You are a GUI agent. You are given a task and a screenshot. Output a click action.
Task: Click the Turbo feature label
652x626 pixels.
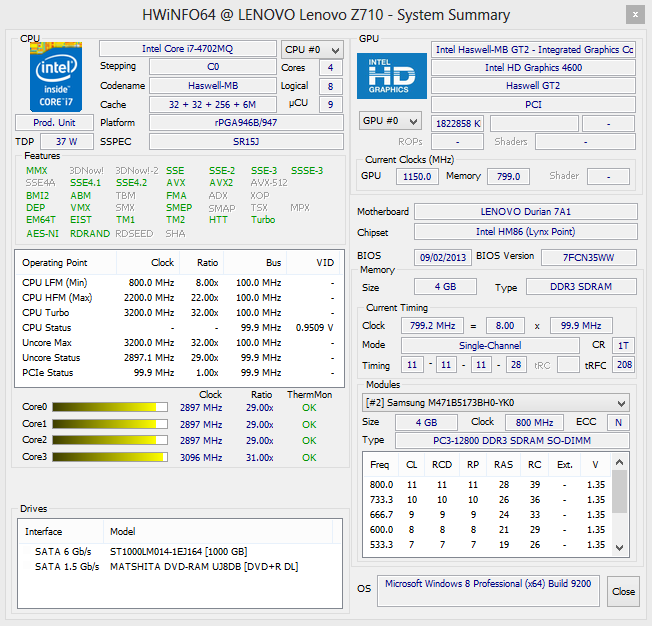point(263,220)
